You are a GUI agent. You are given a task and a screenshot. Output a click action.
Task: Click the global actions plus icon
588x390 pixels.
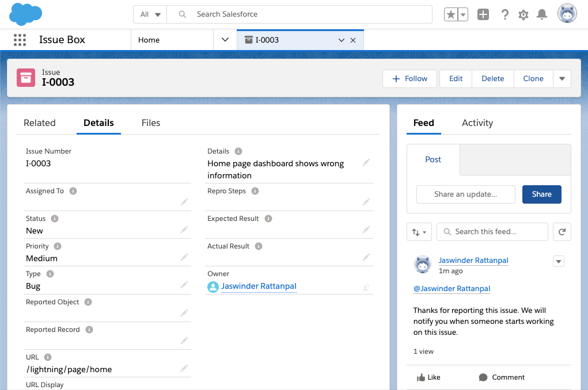pos(483,14)
